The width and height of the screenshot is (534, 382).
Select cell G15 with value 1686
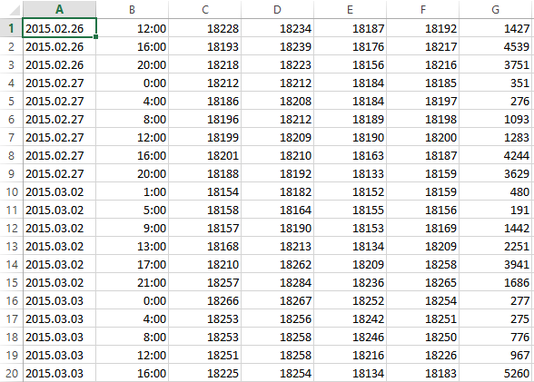pos(496,283)
